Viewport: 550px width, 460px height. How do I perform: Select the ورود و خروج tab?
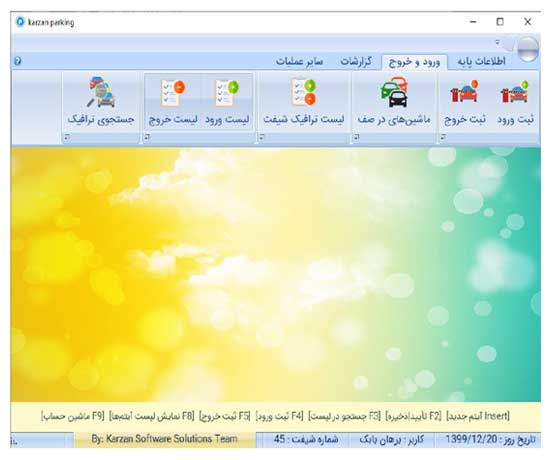[x=414, y=62]
